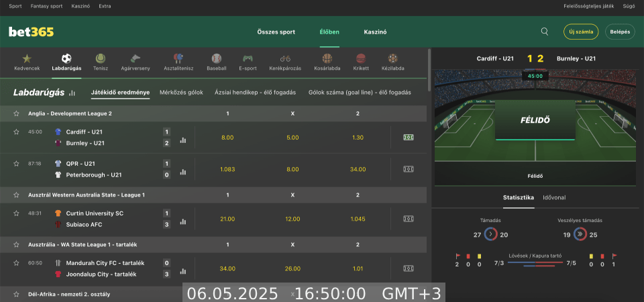Select the E-sport gamepad icon
Image resolution: width=644 pixels, height=302 pixels.
point(248,58)
